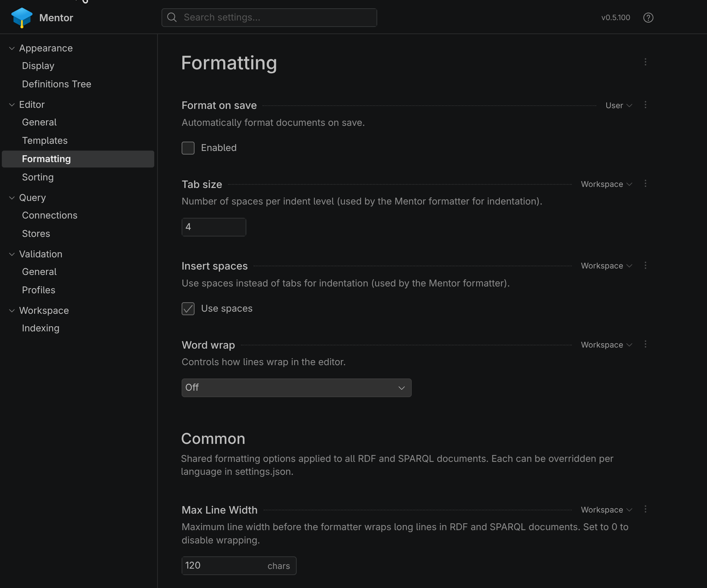Open the Word wrap Off dropdown
Image resolution: width=707 pixels, height=588 pixels.
296,387
